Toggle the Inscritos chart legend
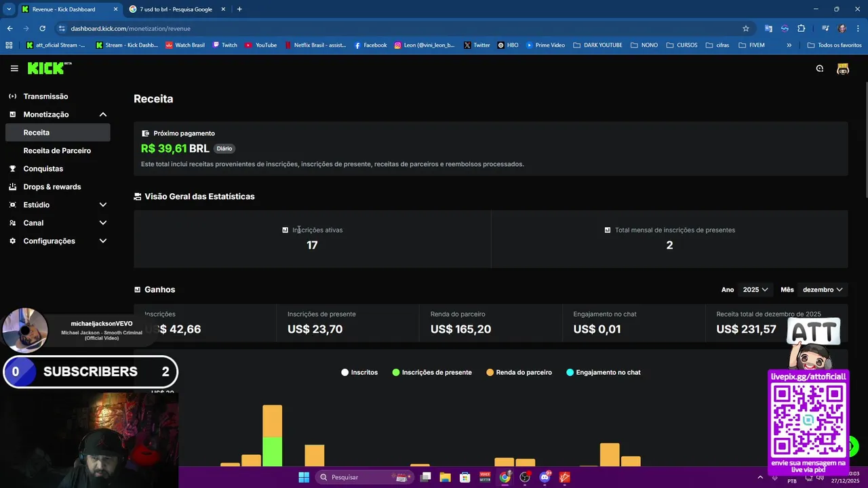The height and width of the screenshot is (488, 868). click(x=359, y=372)
